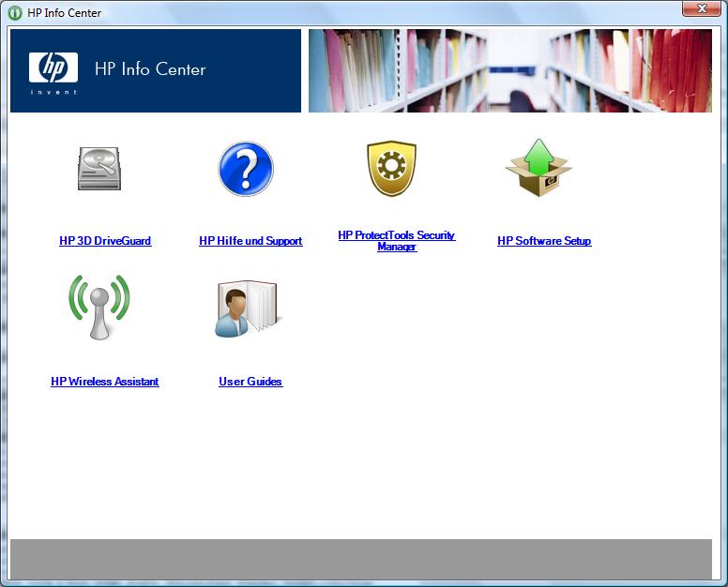Close the HP Info Center window
Screen dimensions: 728x587
click(x=701, y=8)
